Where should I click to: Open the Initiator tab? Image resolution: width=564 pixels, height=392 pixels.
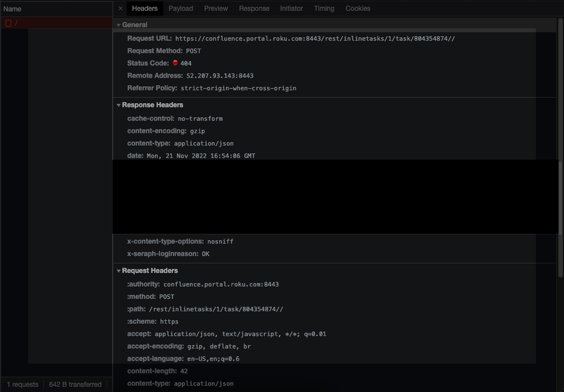click(291, 8)
